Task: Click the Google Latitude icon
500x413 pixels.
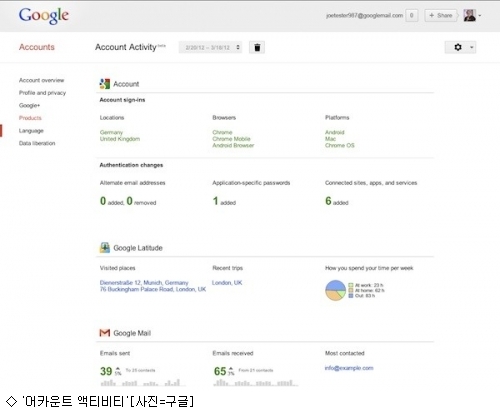Action: coord(105,248)
